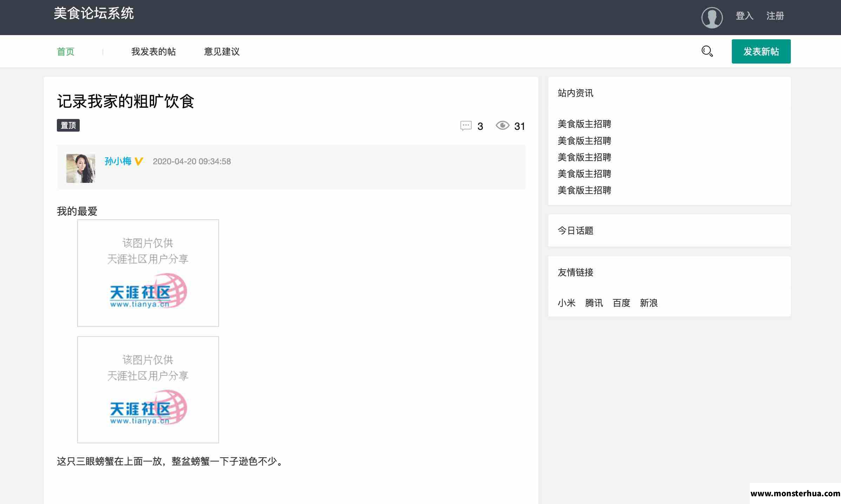This screenshot has width=841, height=504.
Task: Open the 百度 friendly link
Action: point(621,303)
